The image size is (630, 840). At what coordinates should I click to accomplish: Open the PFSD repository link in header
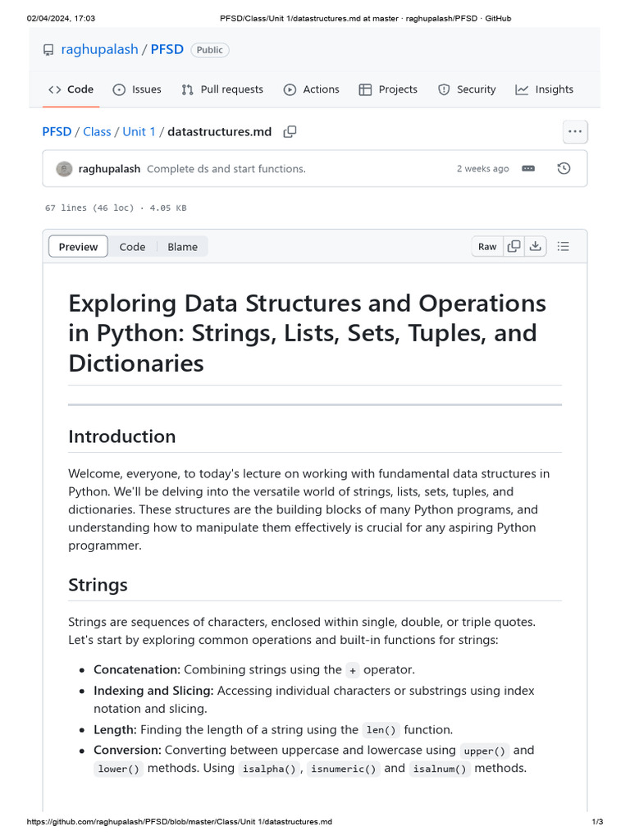pyautogui.click(x=167, y=50)
